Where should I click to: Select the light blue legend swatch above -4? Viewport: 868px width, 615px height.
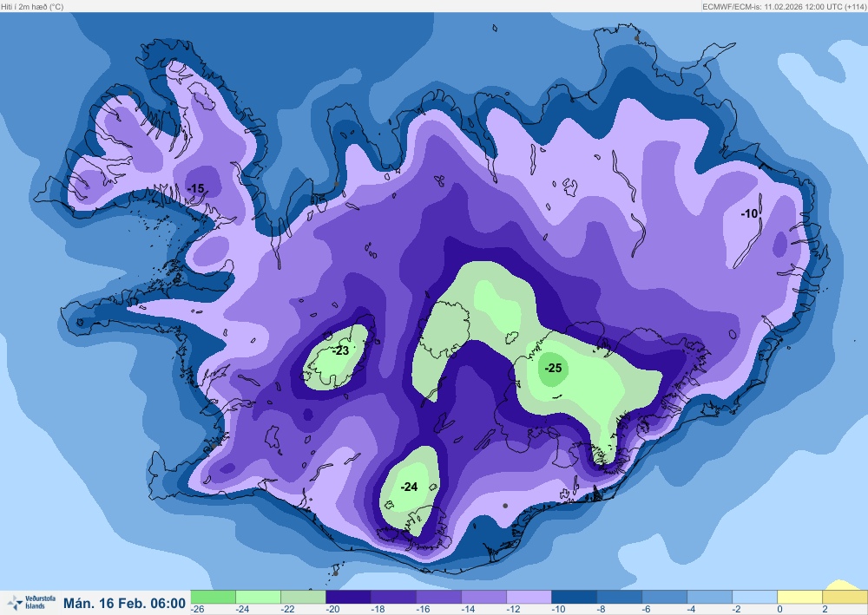[x=710, y=597]
